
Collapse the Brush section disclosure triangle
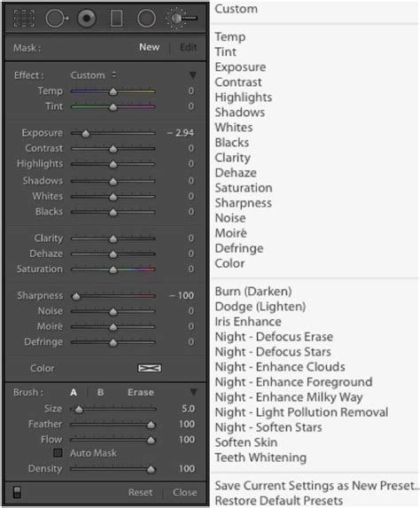[x=193, y=393]
